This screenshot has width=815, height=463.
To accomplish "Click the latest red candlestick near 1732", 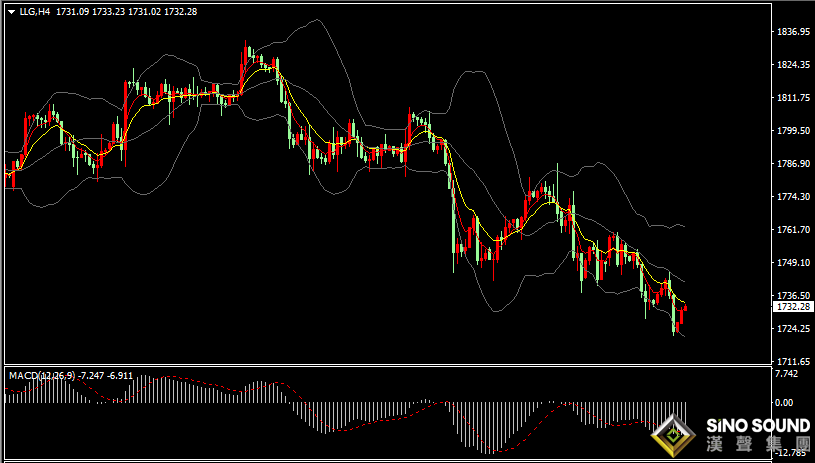I will pyautogui.click(x=685, y=308).
